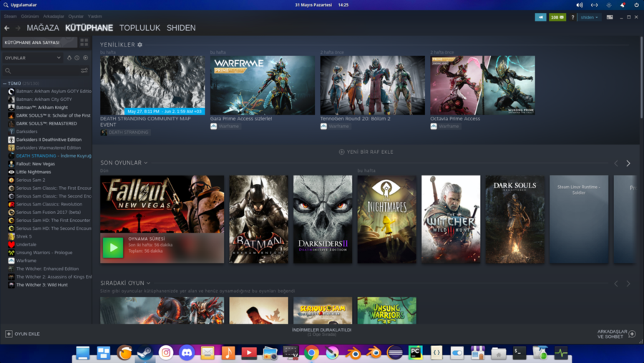
Task: Switch to the TOPLULUK tab
Action: (x=140, y=28)
